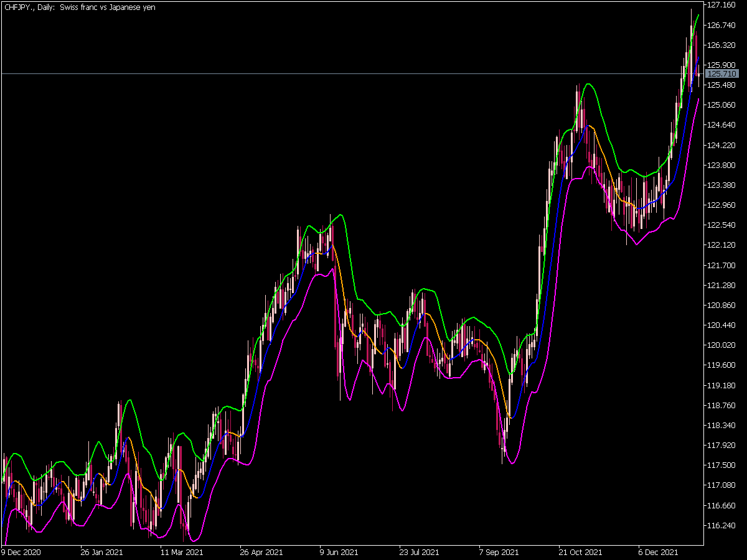Click the 26 Apr 2021 date label
Screen dimensions: 747x560
(x=261, y=552)
